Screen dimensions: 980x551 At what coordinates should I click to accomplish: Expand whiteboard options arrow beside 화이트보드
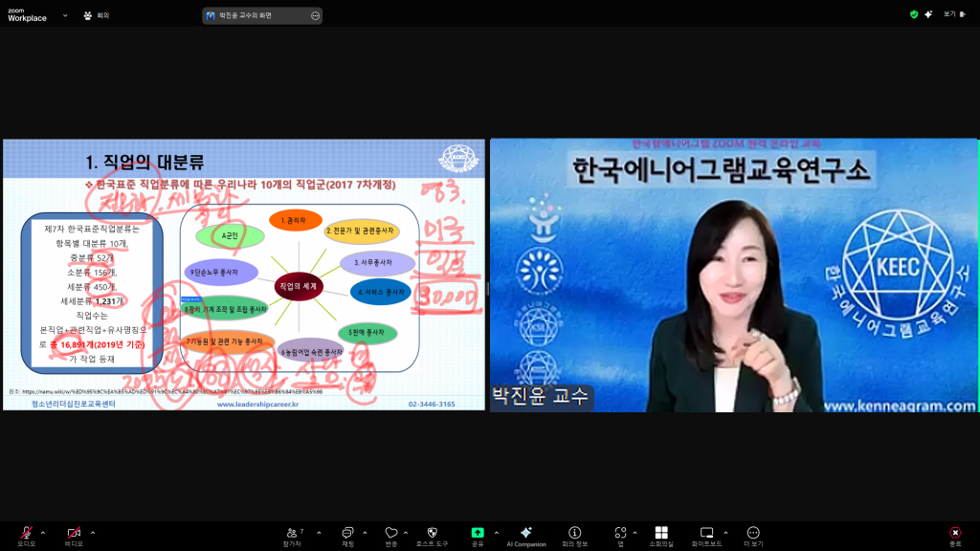[x=725, y=533]
